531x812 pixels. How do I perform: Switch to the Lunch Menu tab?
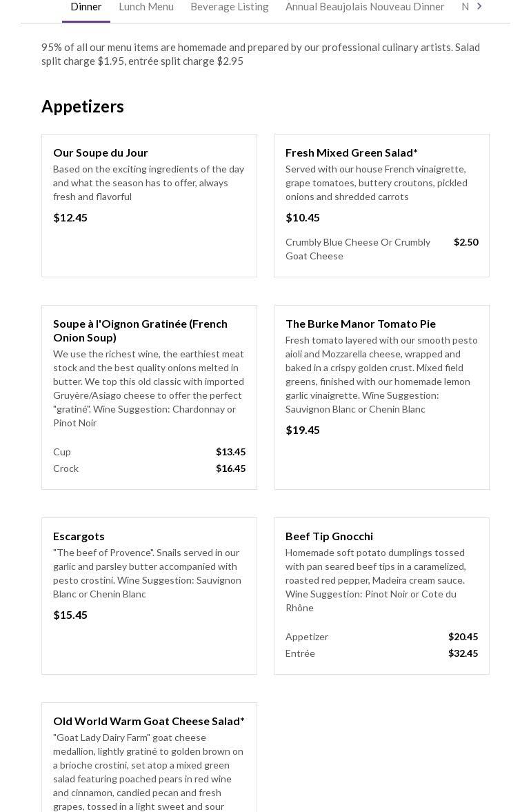tap(146, 7)
